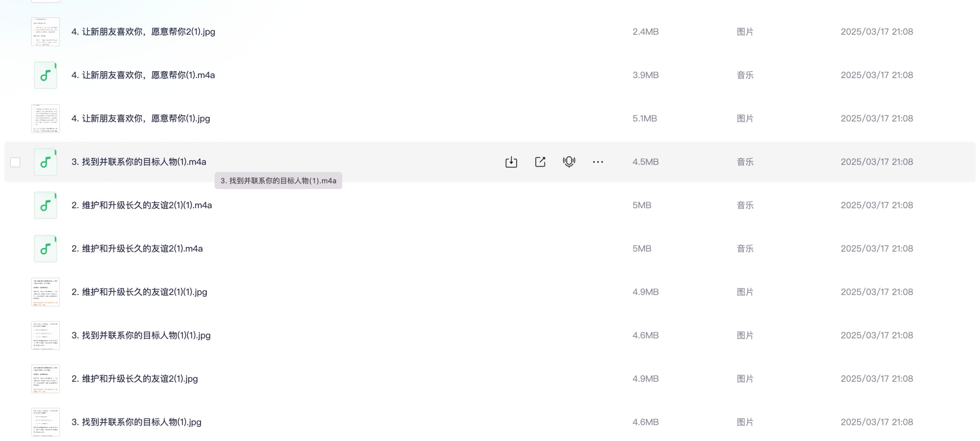Click music icon of 2. 维护和升级长久的友谊2(1).m4a

coord(46,248)
